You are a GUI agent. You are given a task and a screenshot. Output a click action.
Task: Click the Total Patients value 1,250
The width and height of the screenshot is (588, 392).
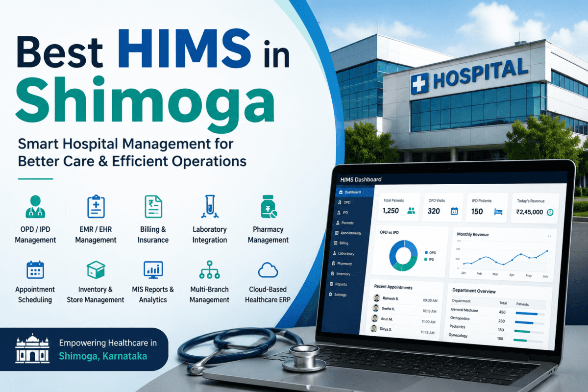(x=391, y=211)
